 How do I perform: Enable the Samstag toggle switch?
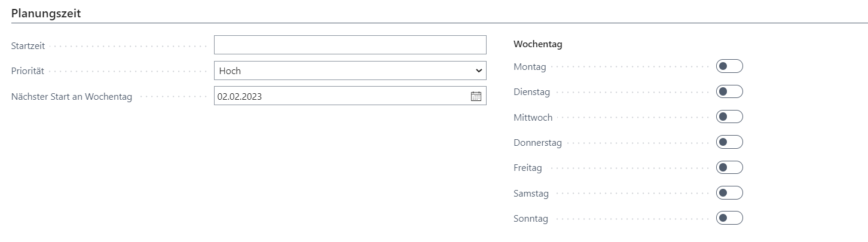(729, 193)
